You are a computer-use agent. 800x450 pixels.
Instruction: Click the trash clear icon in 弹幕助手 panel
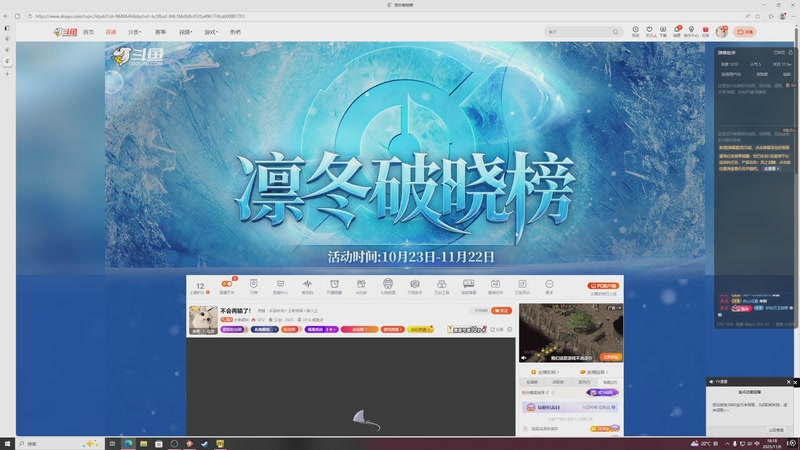tap(787, 85)
